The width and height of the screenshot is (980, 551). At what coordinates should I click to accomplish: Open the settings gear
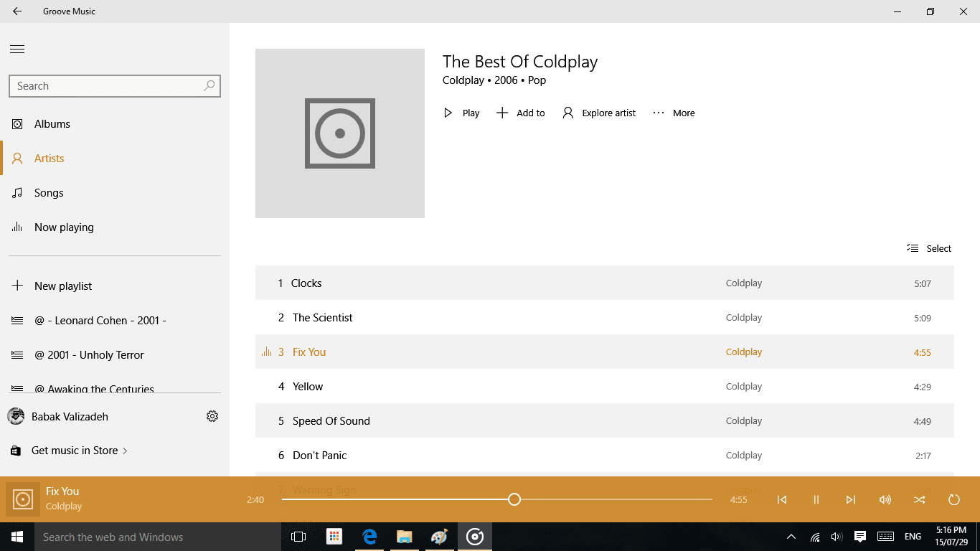(212, 416)
